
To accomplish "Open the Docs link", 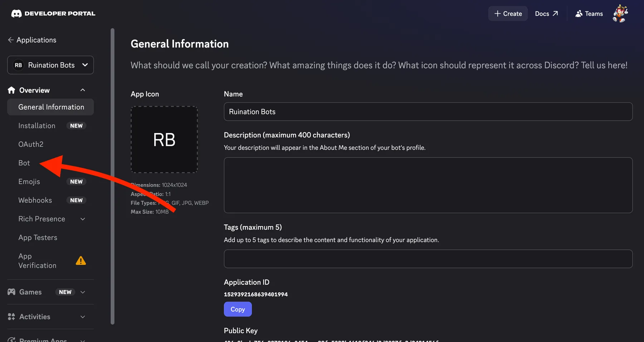I will pos(546,14).
